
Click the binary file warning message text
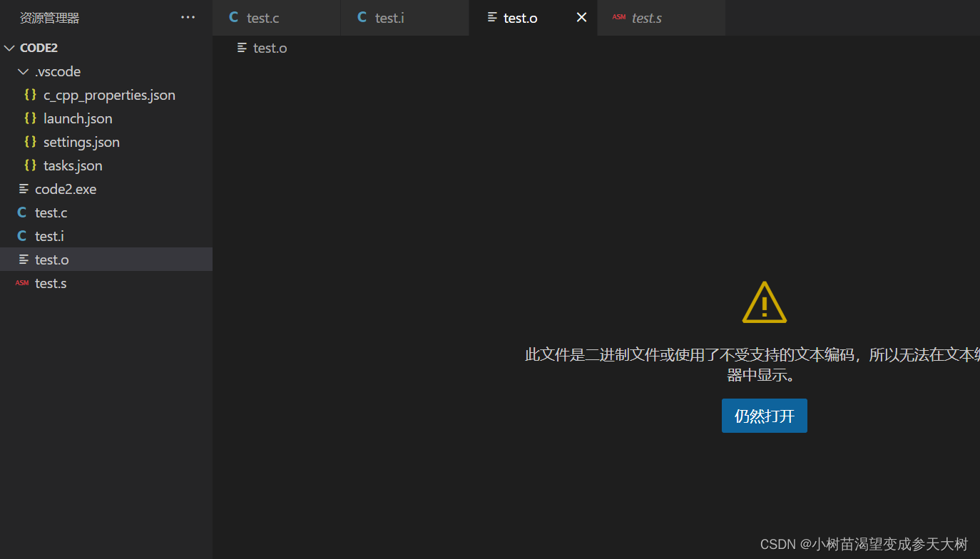tap(752, 364)
